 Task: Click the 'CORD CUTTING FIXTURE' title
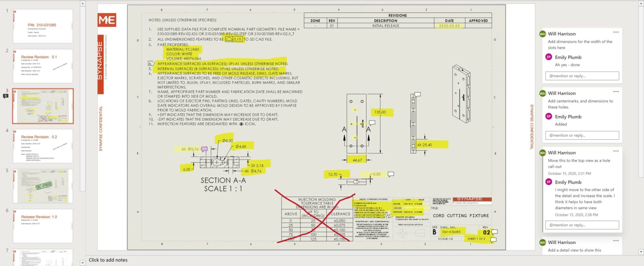[x=461, y=216]
